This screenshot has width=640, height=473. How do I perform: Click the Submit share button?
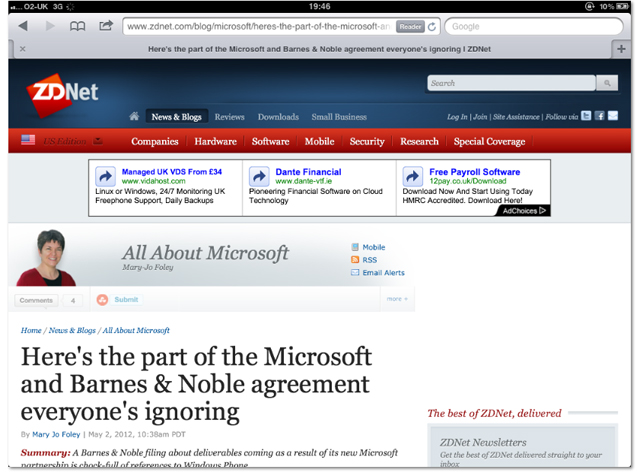click(126, 300)
